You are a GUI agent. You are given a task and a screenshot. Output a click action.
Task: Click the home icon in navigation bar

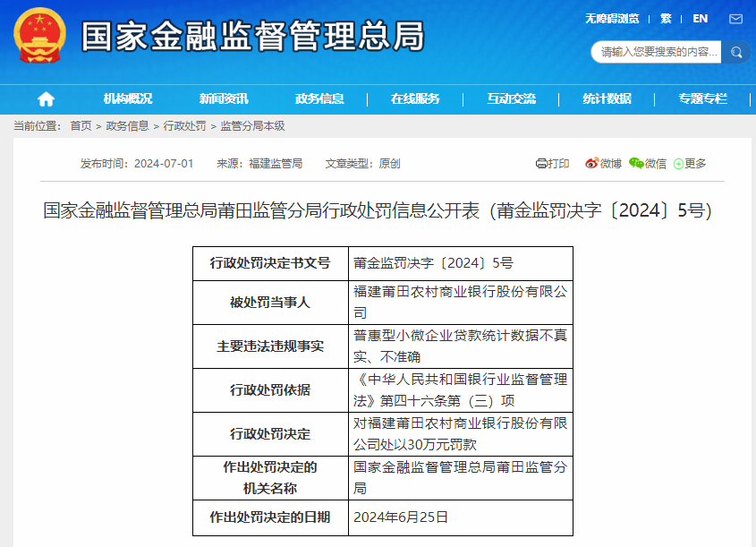46,98
